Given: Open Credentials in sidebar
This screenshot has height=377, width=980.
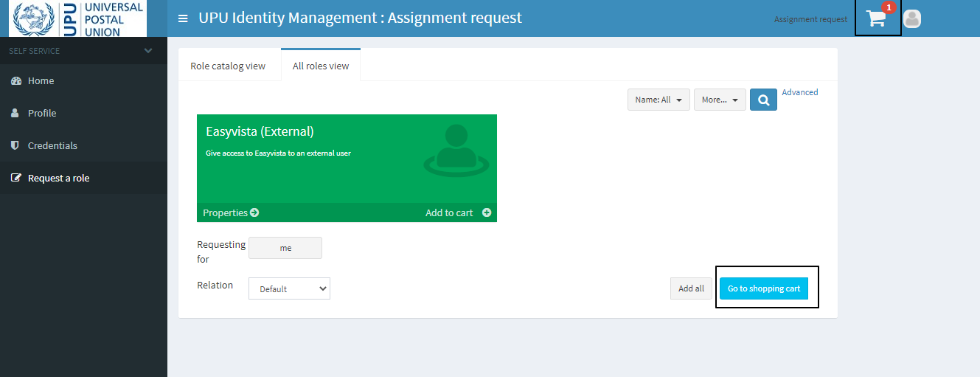Looking at the screenshot, I should tap(83, 145).
